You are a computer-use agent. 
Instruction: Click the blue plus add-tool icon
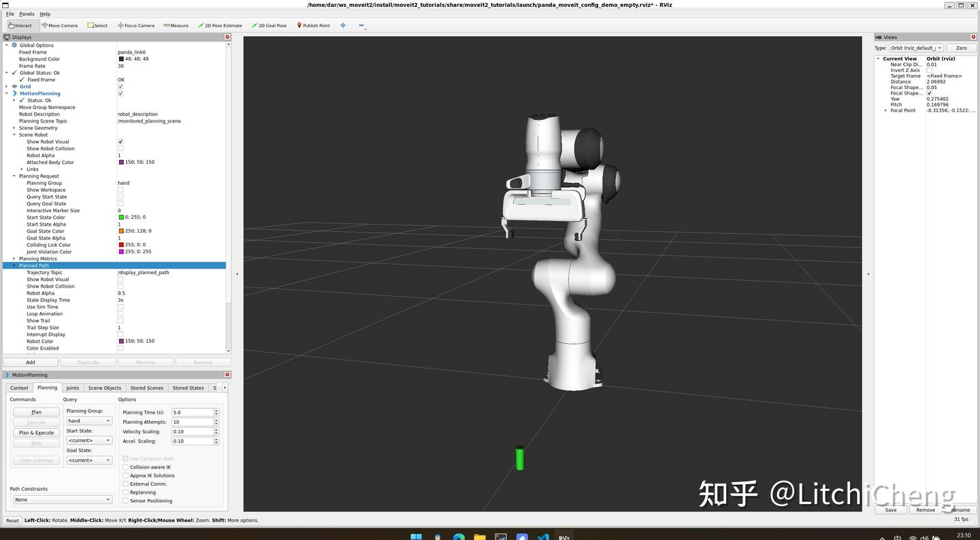343,25
